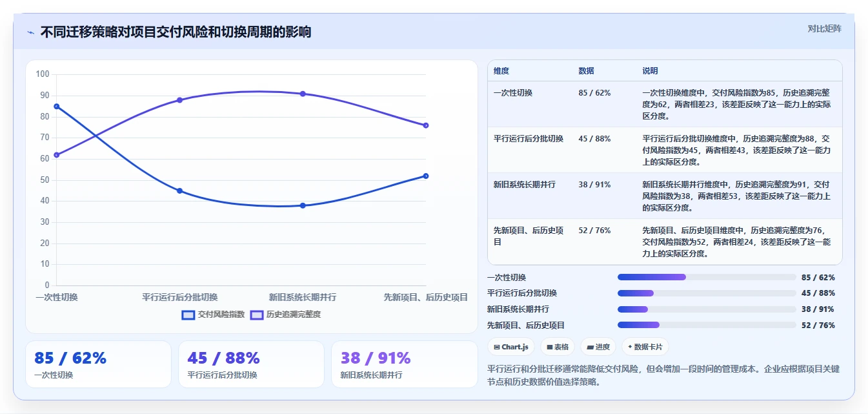This screenshot has height=414, width=868.
Task: Click blue data point at 新旧系统长期并行 (38)
Action: [x=303, y=205]
